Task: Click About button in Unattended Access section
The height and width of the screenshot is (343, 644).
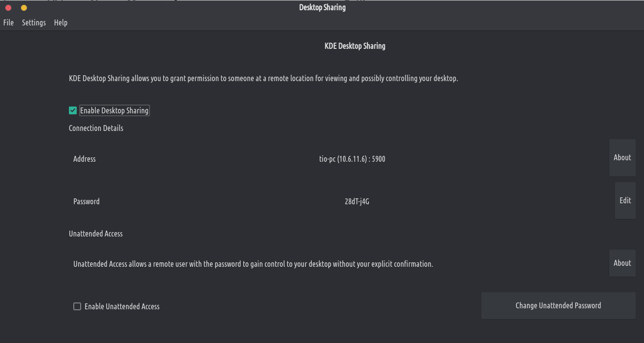Action: point(622,263)
